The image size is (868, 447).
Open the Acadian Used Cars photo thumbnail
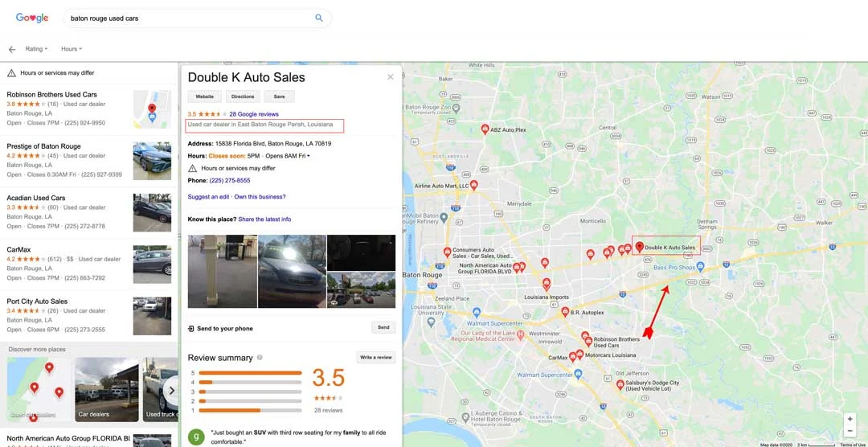point(152,213)
